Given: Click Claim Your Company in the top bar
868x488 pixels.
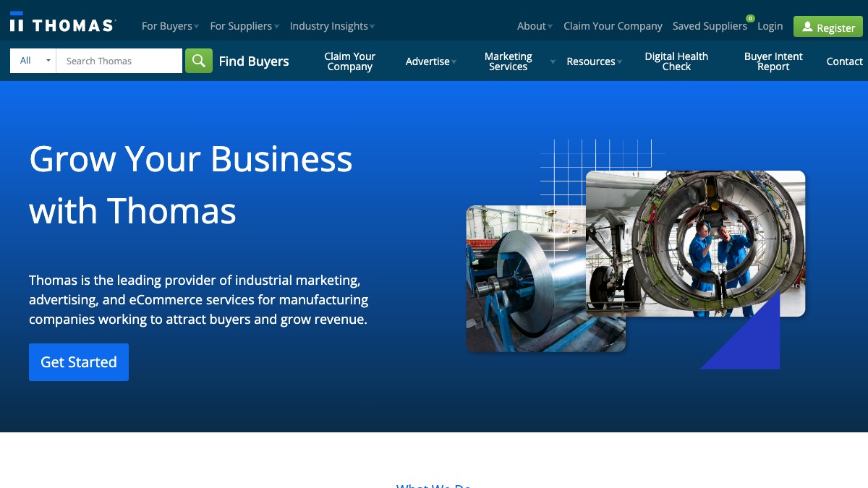Looking at the screenshot, I should [613, 26].
